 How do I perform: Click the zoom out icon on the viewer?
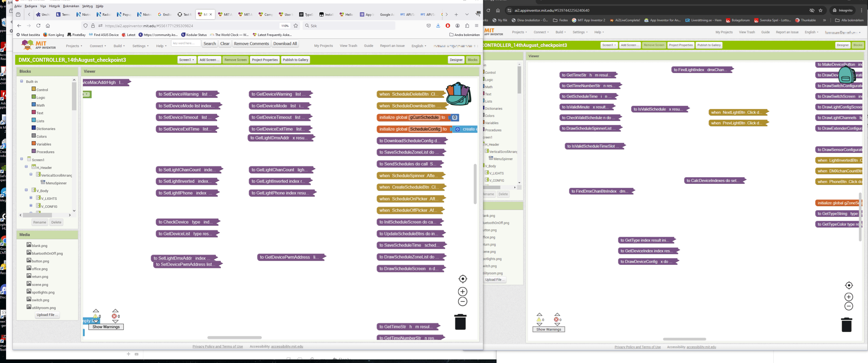point(462,301)
